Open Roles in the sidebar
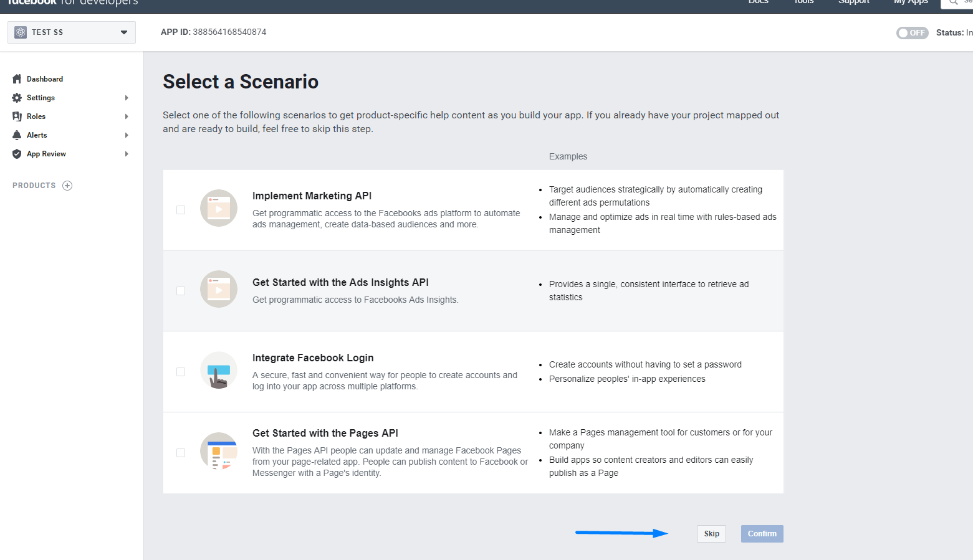Viewport: 973px width, 560px height. click(36, 116)
